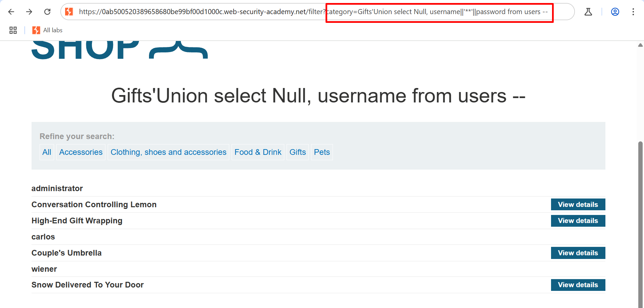Reload the current page

(x=47, y=12)
